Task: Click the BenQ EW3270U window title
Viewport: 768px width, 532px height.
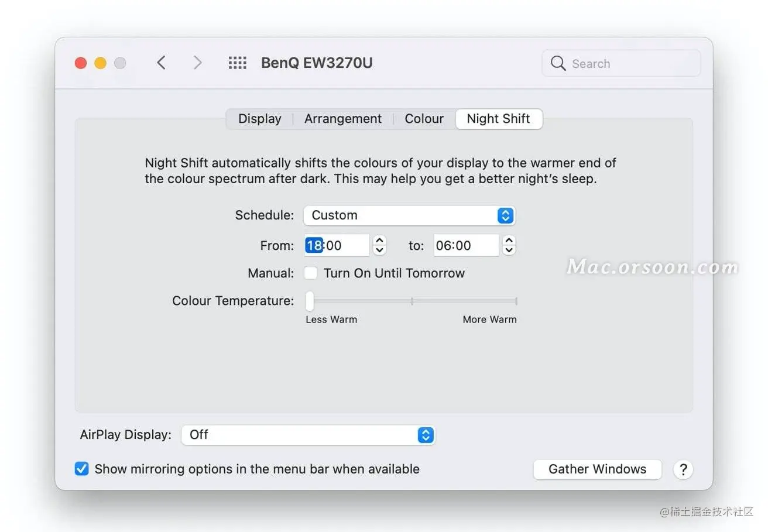Action: (x=317, y=63)
